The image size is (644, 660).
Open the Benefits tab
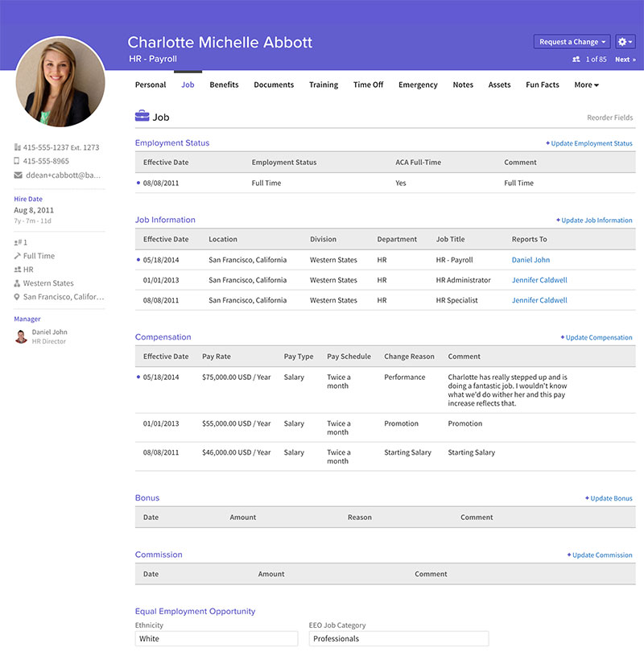click(224, 85)
